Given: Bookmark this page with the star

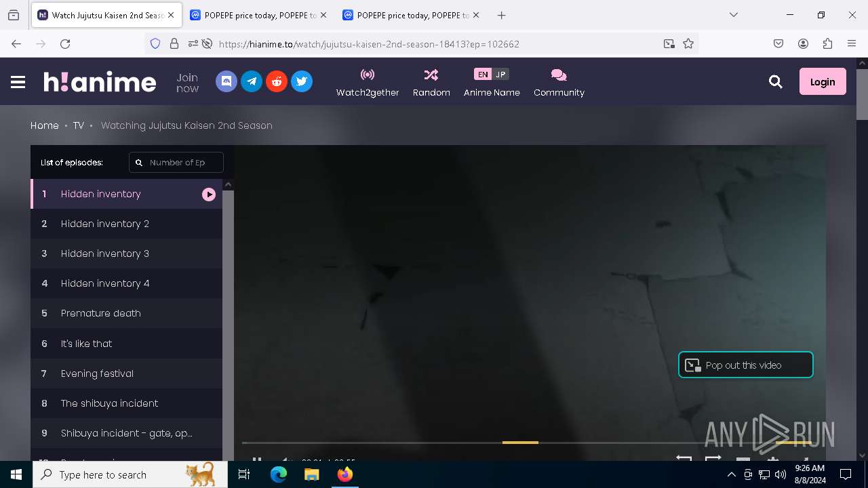Looking at the screenshot, I should pyautogui.click(x=688, y=43).
